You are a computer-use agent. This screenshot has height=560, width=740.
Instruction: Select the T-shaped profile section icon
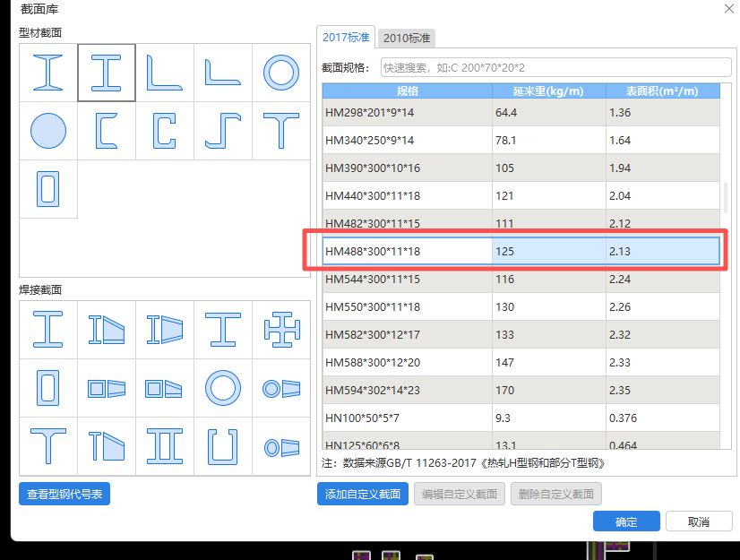281,131
